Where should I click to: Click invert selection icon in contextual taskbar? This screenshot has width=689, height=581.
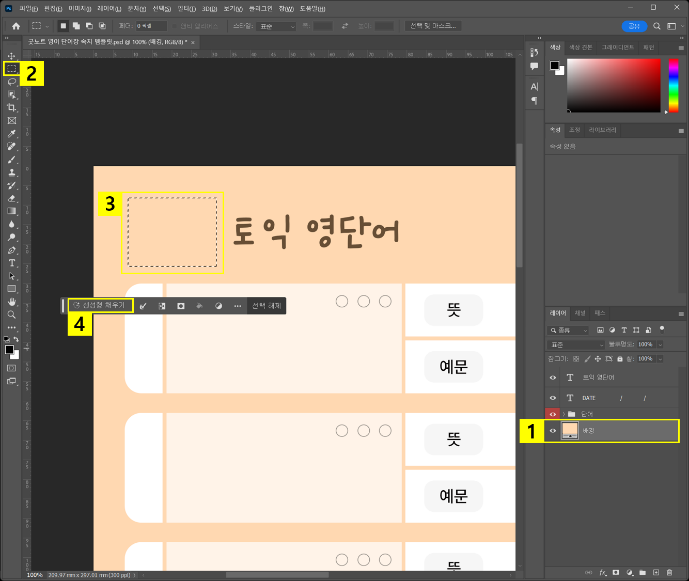(x=162, y=306)
